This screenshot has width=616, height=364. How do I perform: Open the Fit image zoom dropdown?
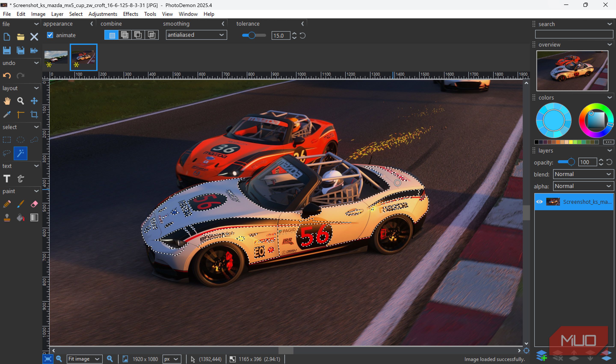(84, 359)
